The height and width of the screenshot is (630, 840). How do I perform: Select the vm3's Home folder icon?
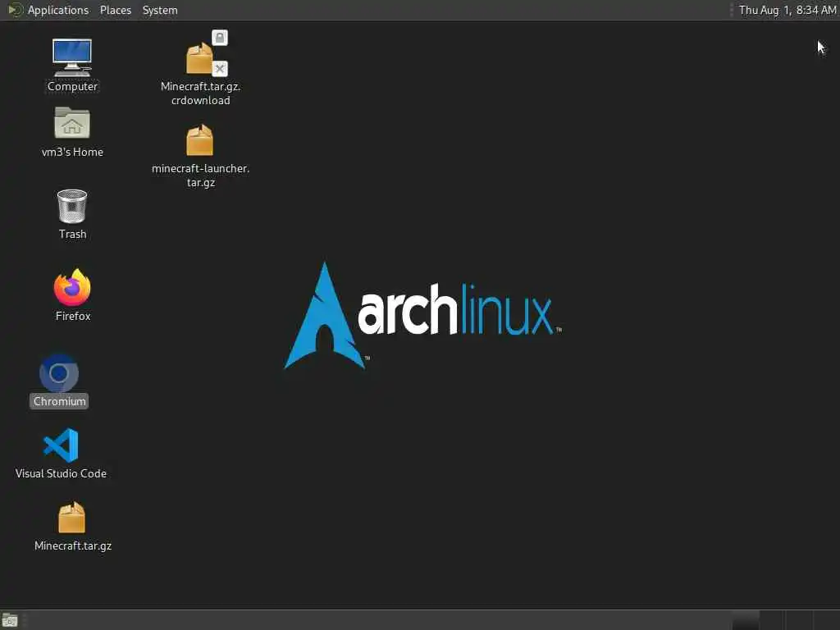coord(72,132)
